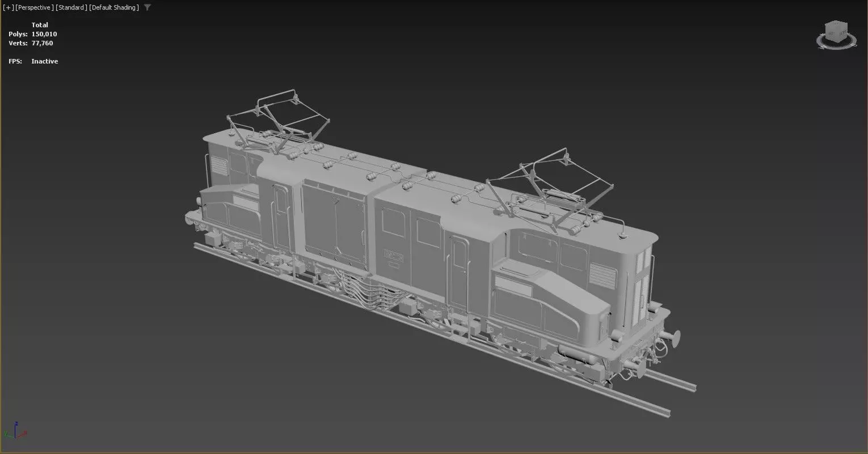The image size is (868, 454).
Task: Click the Verts count value 77,760
Action: click(43, 43)
